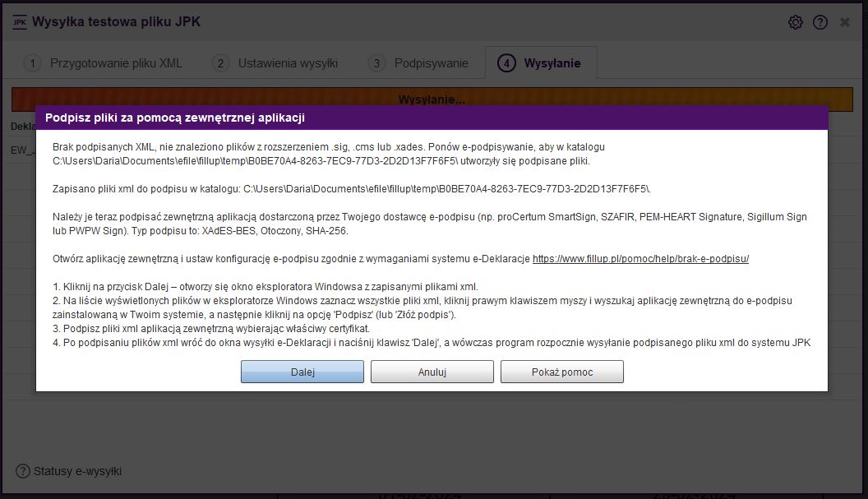Click the Pokaż pomoc button
Screen dimensions: 868x499
pyautogui.click(x=561, y=372)
